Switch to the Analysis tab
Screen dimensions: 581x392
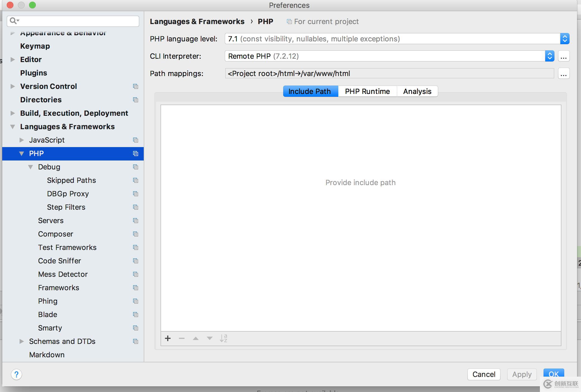click(417, 91)
